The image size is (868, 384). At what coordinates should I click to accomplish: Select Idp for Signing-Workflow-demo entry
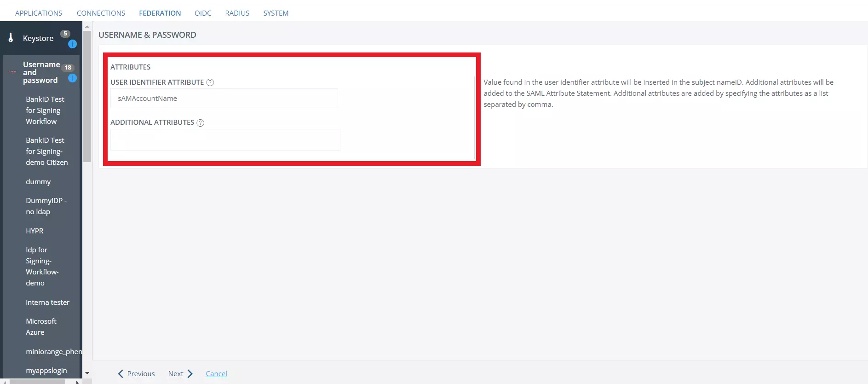pos(42,266)
